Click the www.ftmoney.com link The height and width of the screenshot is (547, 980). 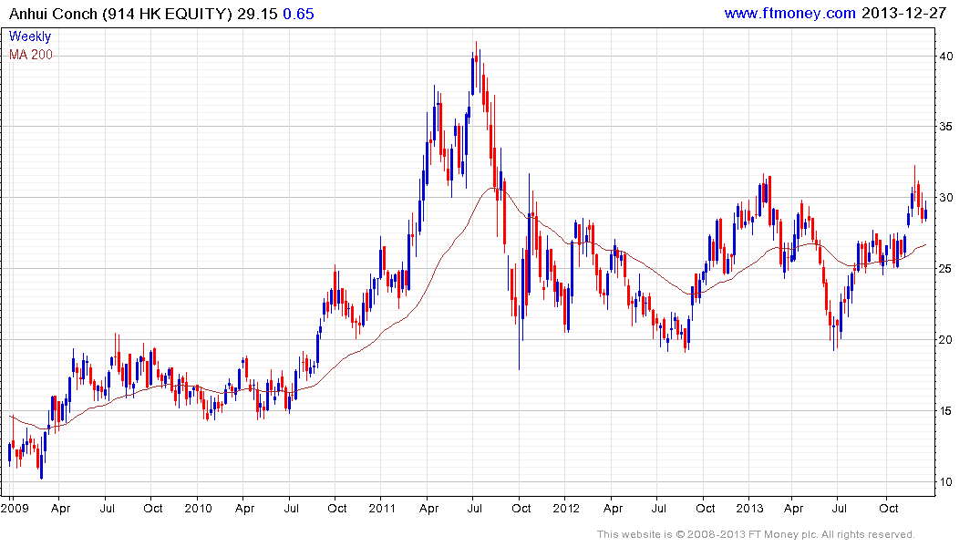click(x=789, y=13)
